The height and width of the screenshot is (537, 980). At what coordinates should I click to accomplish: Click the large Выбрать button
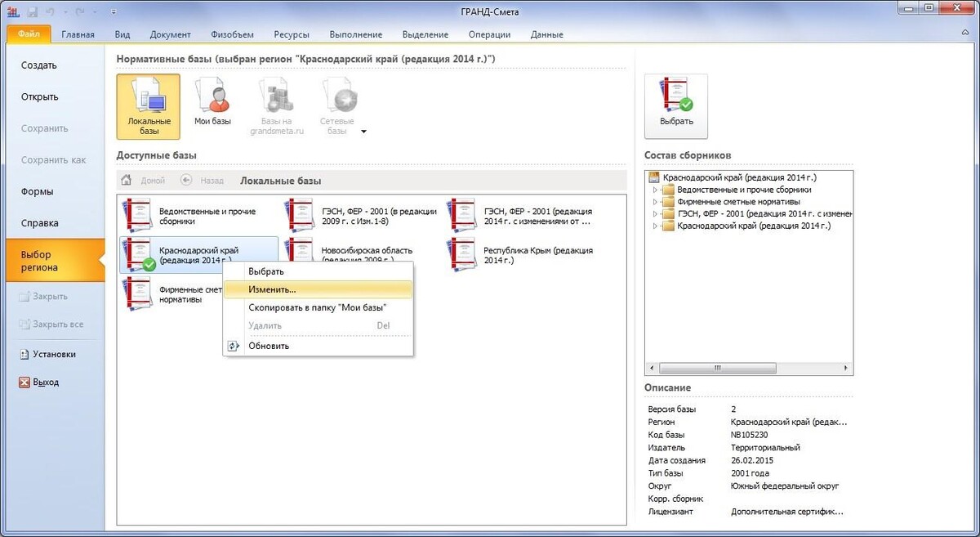pos(676,106)
